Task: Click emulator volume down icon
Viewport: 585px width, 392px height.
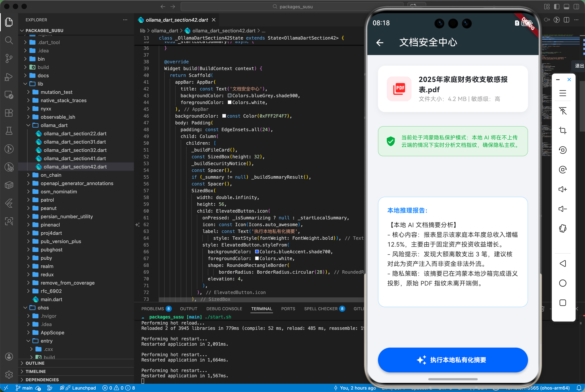Action: click(563, 209)
